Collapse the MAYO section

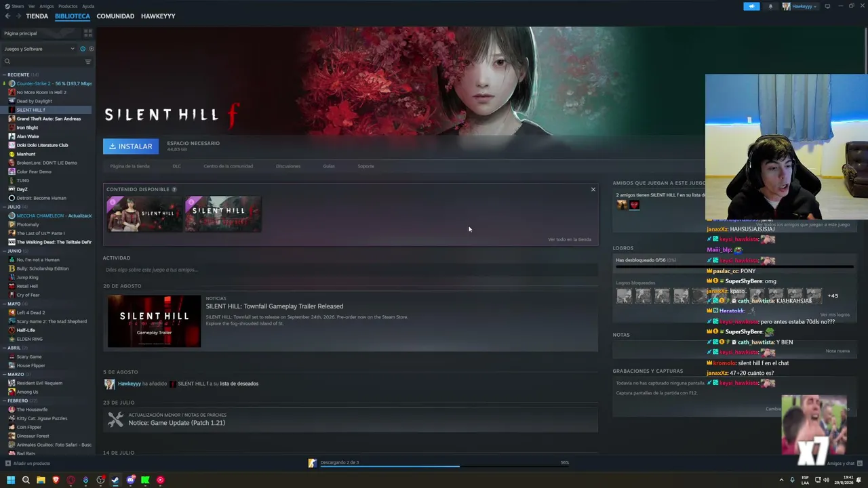[x=4, y=304]
